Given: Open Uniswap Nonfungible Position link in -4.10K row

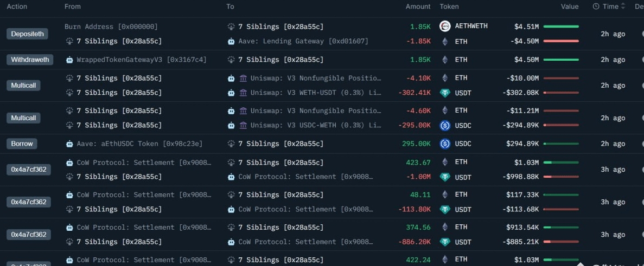Looking at the screenshot, I should point(316,78).
